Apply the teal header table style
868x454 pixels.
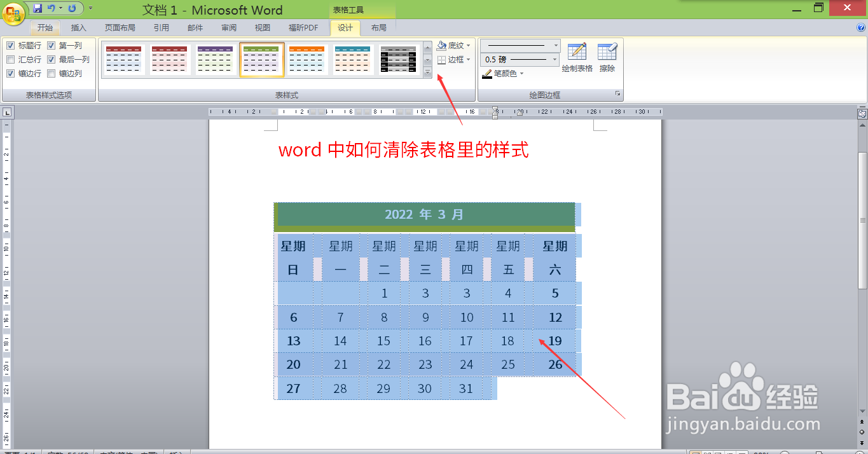click(x=353, y=60)
